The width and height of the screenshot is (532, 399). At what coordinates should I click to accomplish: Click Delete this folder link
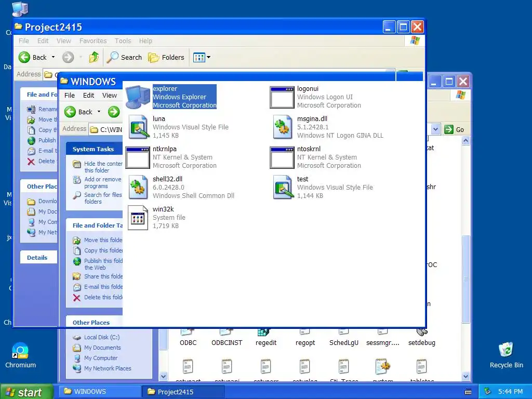click(x=103, y=297)
